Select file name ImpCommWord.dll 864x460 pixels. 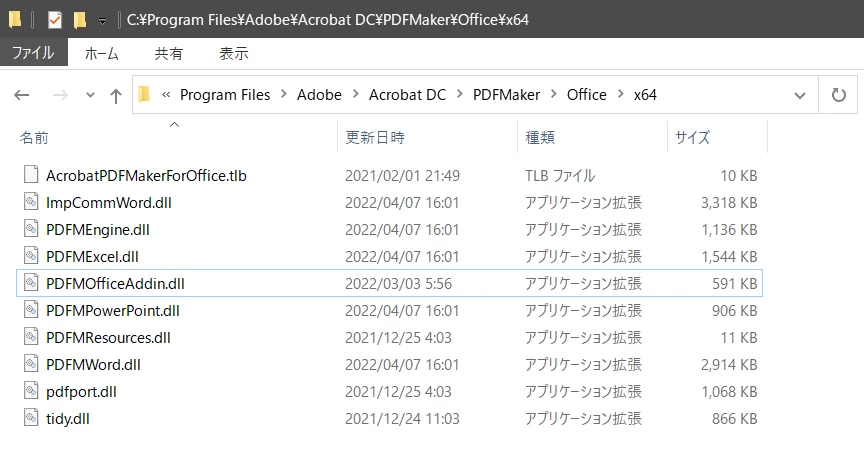[109, 203]
